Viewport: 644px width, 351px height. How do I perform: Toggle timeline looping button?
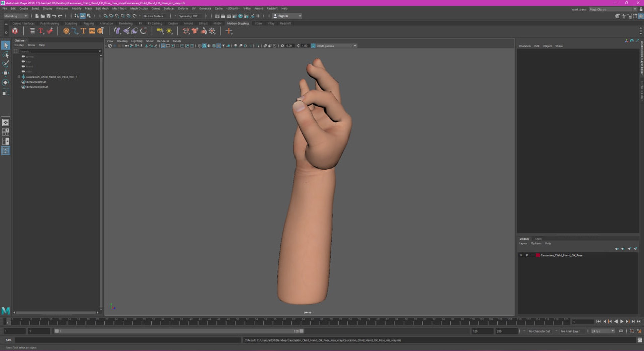click(621, 331)
